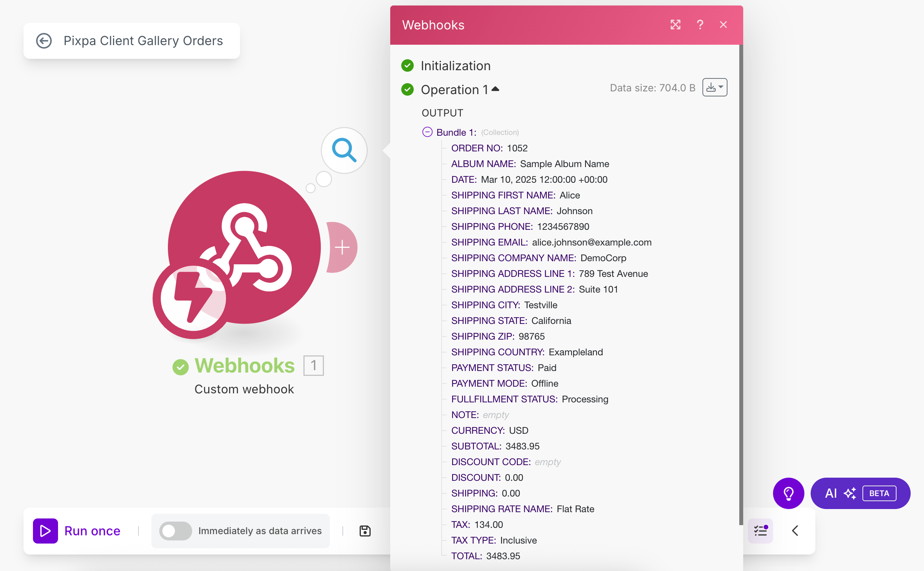
Task: Select the Webhooks module circle
Action: [244, 247]
